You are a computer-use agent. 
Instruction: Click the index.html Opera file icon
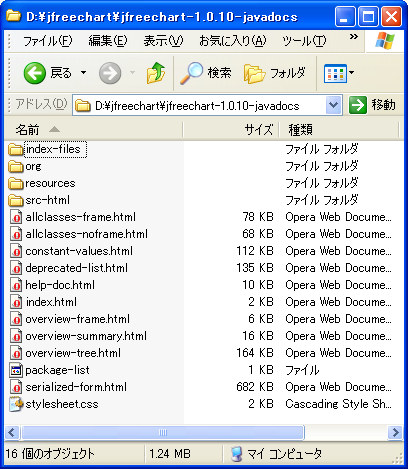click(x=16, y=302)
